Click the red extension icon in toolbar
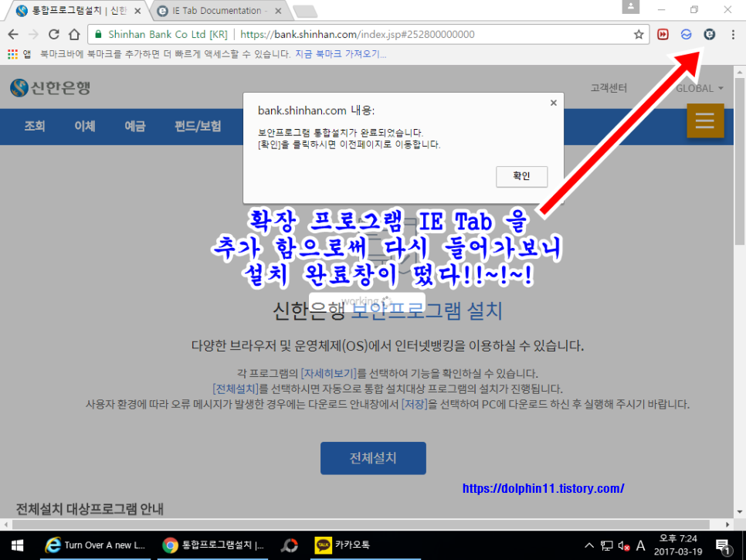Viewport: 746px width, 560px height. click(x=663, y=34)
